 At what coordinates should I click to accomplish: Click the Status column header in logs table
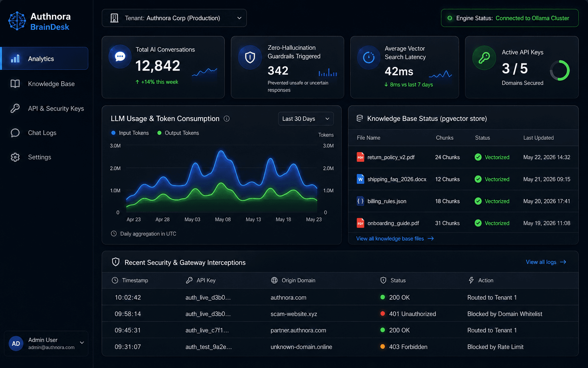pos(398,280)
